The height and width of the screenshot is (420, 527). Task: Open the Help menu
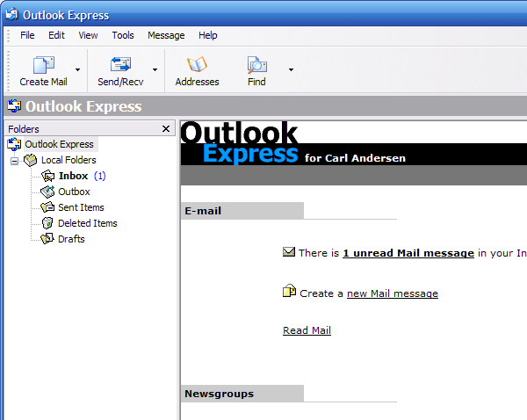click(207, 35)
